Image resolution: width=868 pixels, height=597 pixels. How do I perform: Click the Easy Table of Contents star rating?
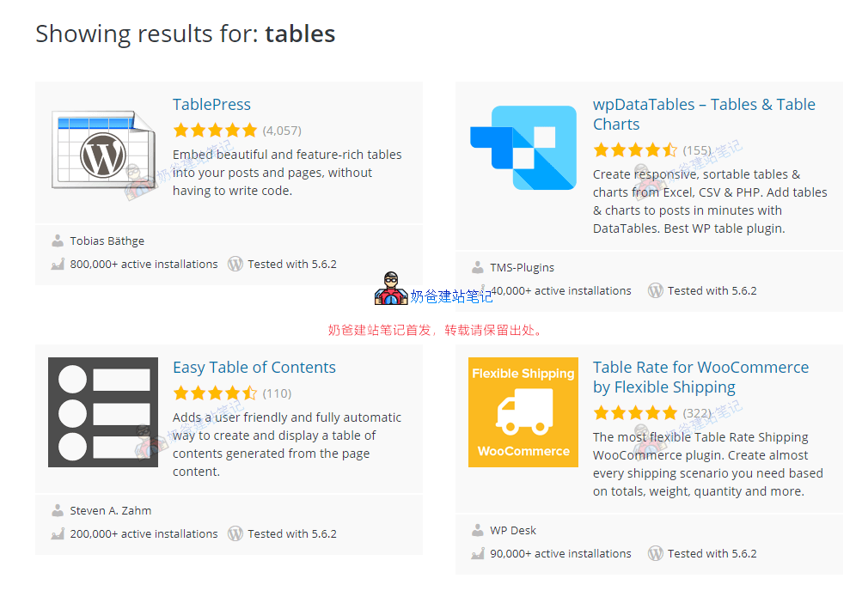tap(215, 393)
